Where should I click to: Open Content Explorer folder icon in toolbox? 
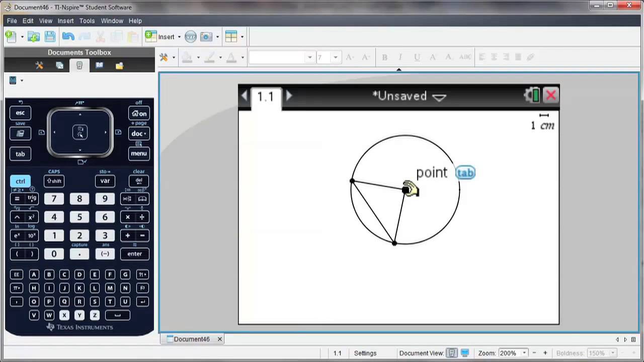pos(119,65)
